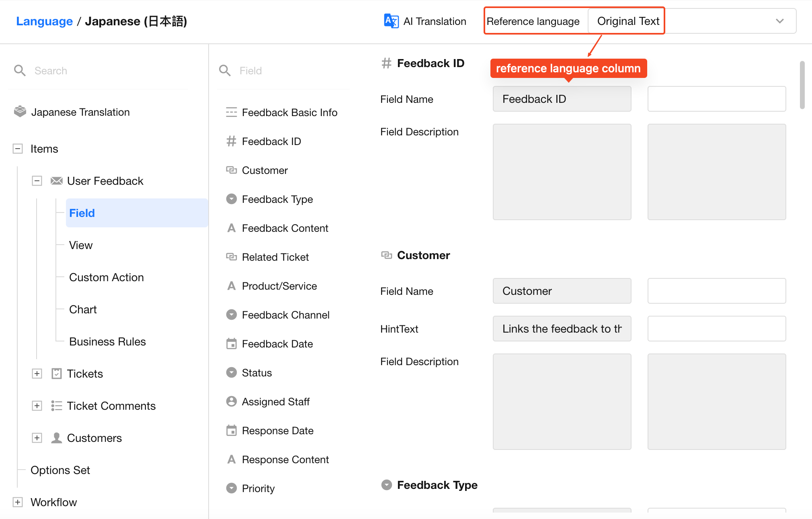Click the Feedback ID hash icon in list
This screenshot has height=519, width=812.
click(x=231, y=141)
